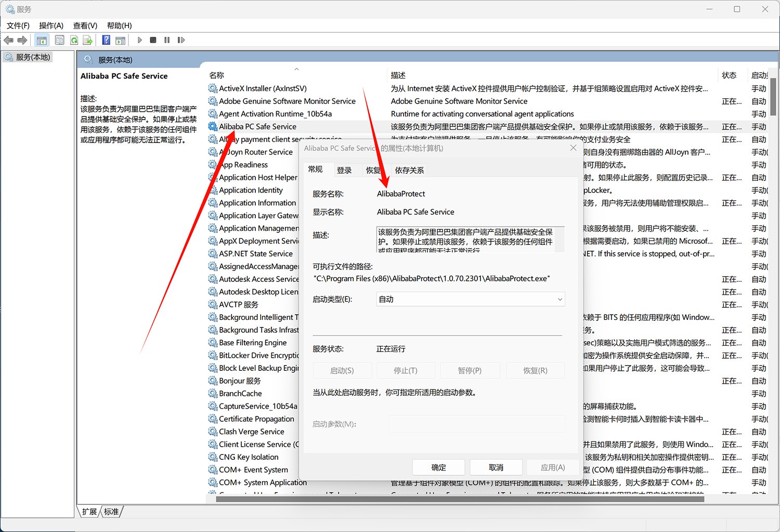Click the 状态 column header
Image resolution: width=780 pixels, height=532 pixels.
click(729, 75)
